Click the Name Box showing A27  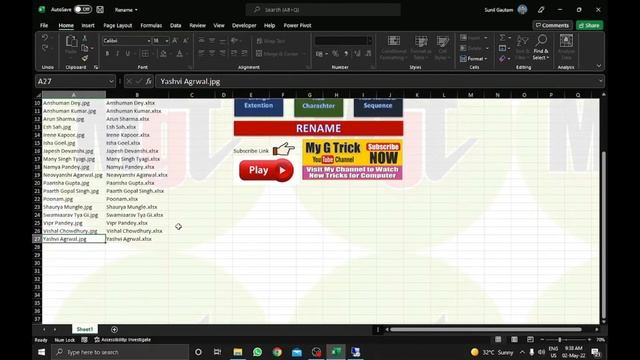tap(76, 81)
